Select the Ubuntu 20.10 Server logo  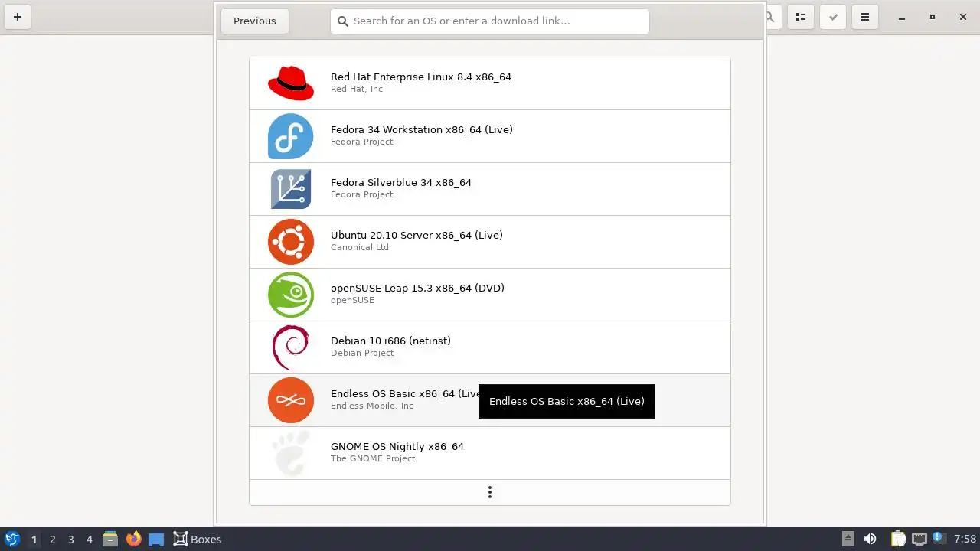291,242
